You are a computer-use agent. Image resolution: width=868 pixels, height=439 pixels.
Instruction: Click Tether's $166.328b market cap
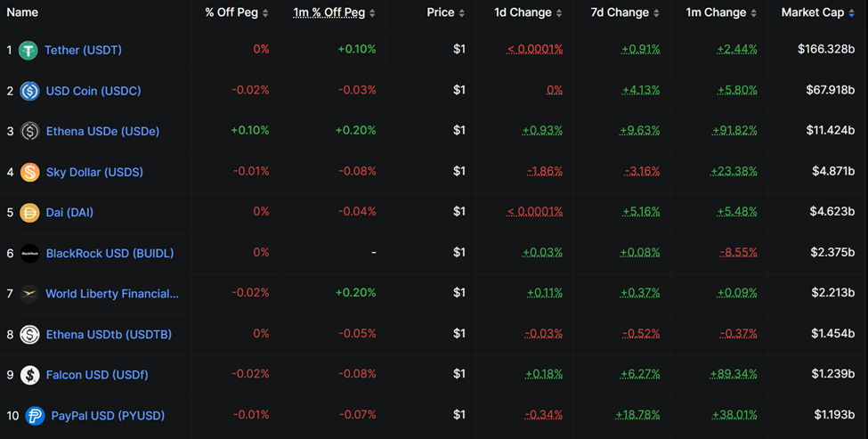tap(826, 49)
